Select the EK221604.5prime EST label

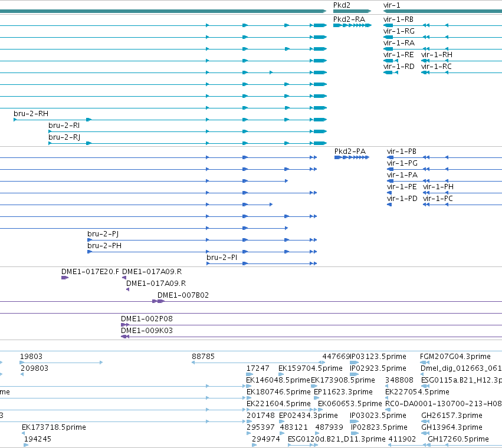[x=278, y=404]
